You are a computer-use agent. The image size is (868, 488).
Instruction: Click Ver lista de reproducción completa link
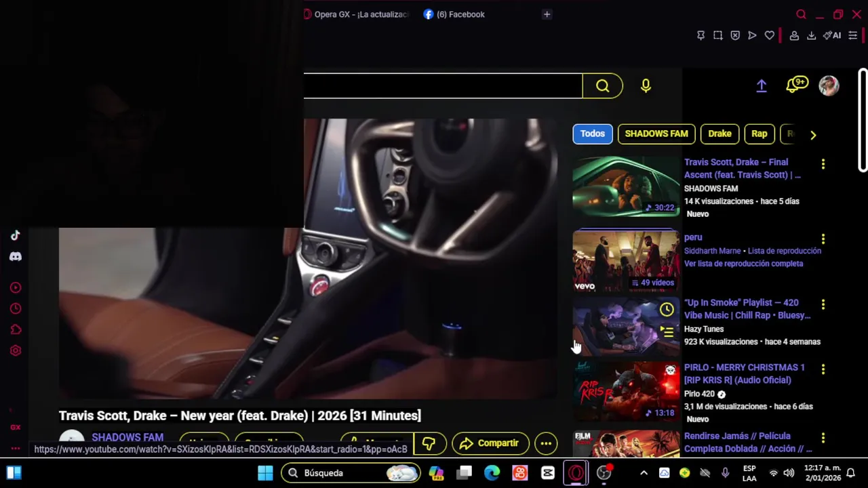(743, 264)
